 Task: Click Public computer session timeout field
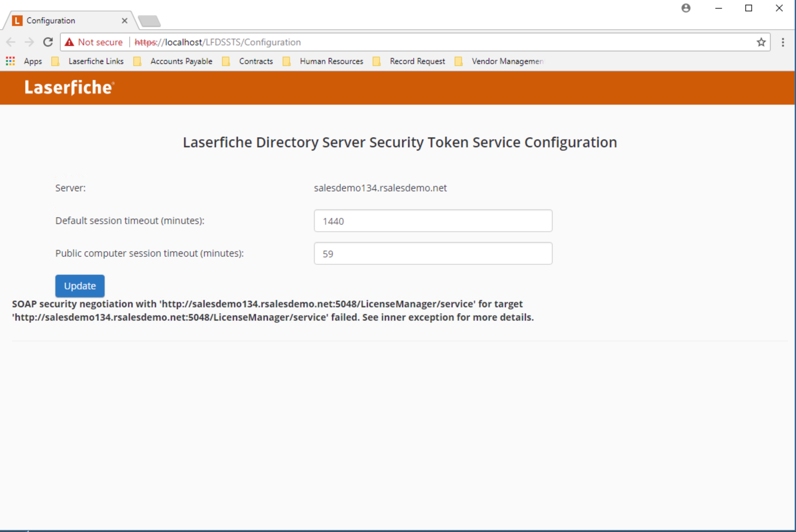click(433, 253)
